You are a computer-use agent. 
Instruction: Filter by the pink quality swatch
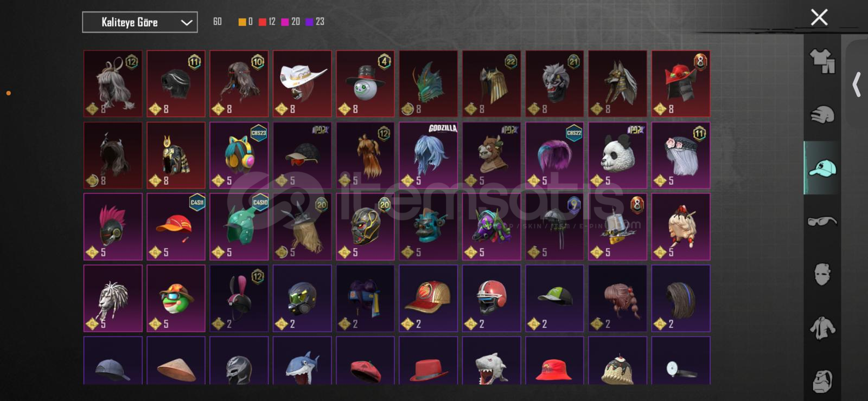(x=285, y=22)
